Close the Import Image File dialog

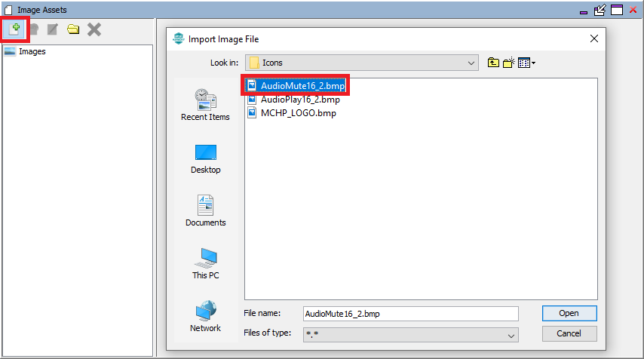point(594,38)
